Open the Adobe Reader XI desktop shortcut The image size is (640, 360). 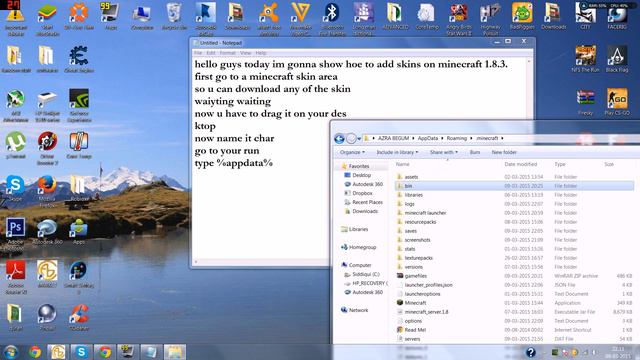tap(16, 278)
